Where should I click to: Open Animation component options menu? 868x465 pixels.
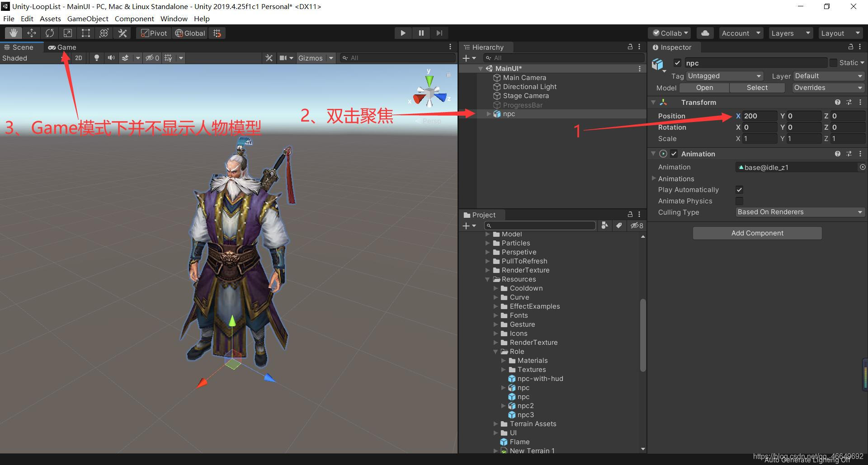tap(860, 154)
